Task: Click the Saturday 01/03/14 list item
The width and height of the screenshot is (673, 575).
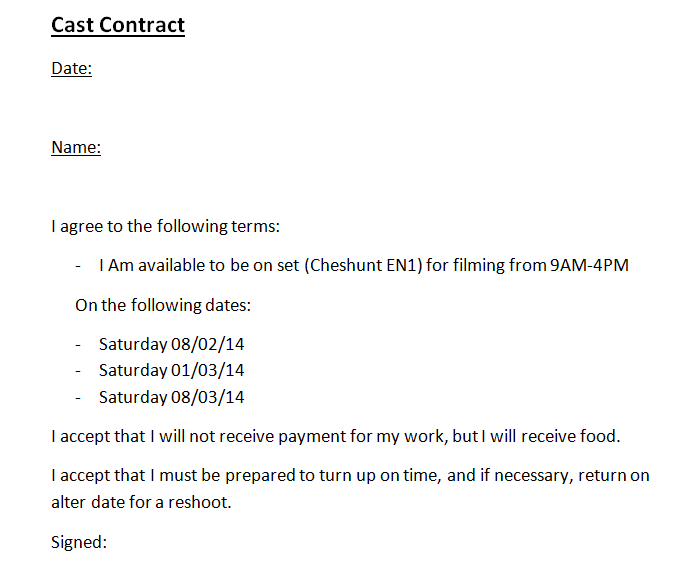Action: (x=172, y=370)
